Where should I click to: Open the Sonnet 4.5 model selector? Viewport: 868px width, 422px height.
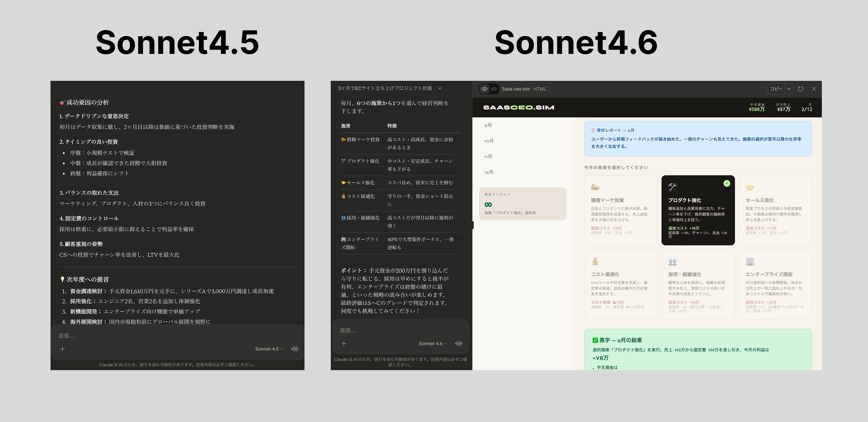269,349
